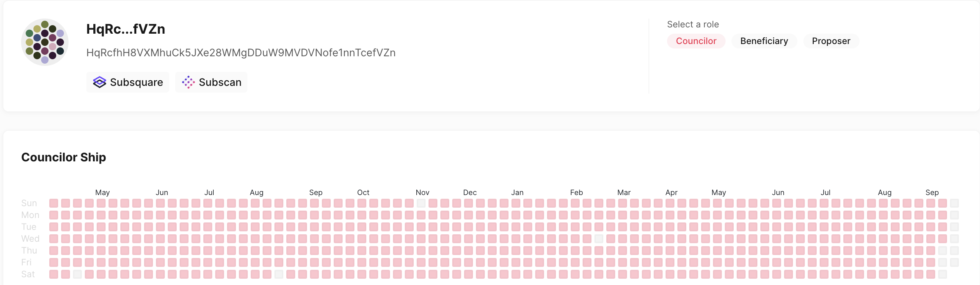Switch to the Proposer role
980x285 pixels.
[x=831, y=41]
